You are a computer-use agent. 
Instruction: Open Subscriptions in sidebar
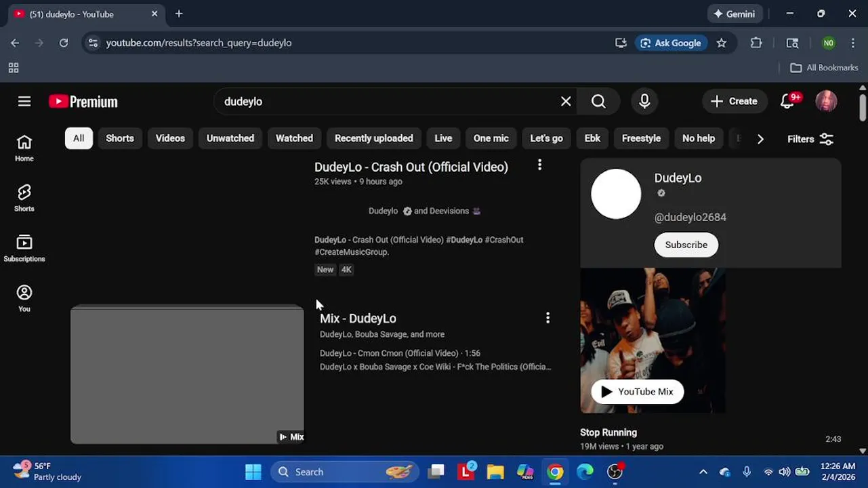click(x=24, y=248)
